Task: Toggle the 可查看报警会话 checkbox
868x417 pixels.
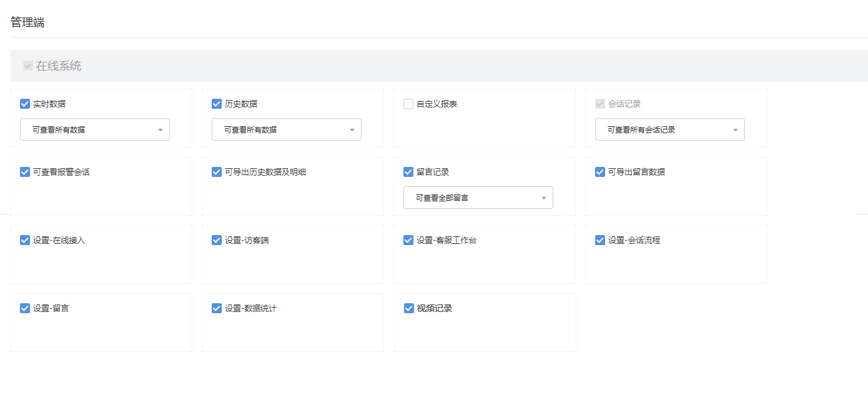Action: (25, 172)
